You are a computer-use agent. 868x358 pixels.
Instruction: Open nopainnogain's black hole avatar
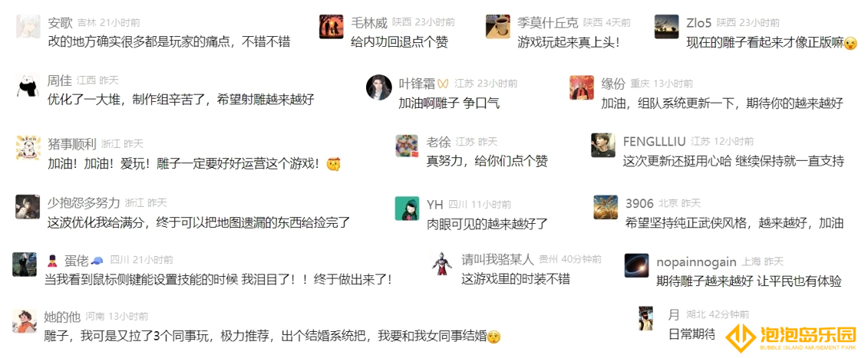pyautogui.click(x=636, y=265)
